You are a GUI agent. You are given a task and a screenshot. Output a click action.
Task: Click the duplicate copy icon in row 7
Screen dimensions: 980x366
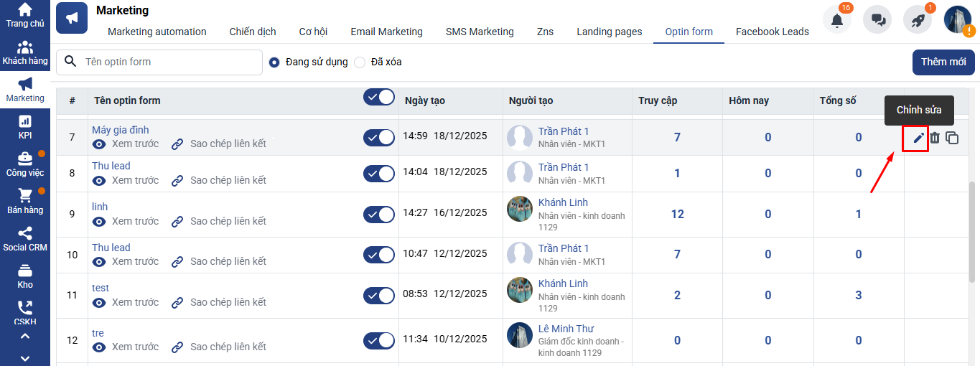[952, 138]
